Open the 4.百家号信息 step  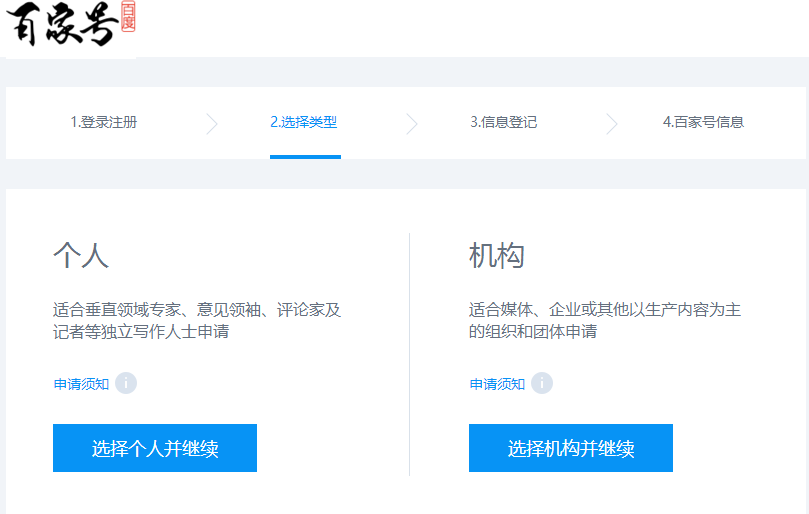pyautogui.click(x=703, y=122)
